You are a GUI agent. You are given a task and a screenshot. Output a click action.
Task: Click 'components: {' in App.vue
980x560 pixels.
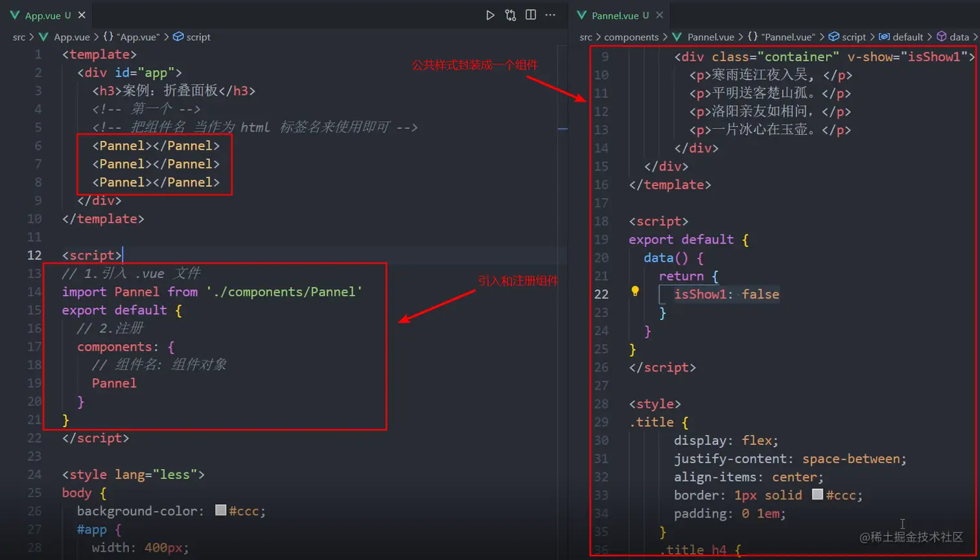point(126,347)
